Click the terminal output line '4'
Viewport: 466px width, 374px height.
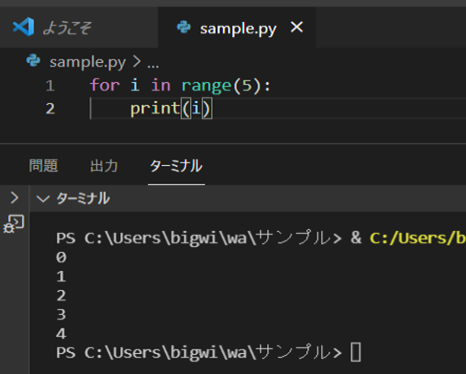tap(61, 333)
